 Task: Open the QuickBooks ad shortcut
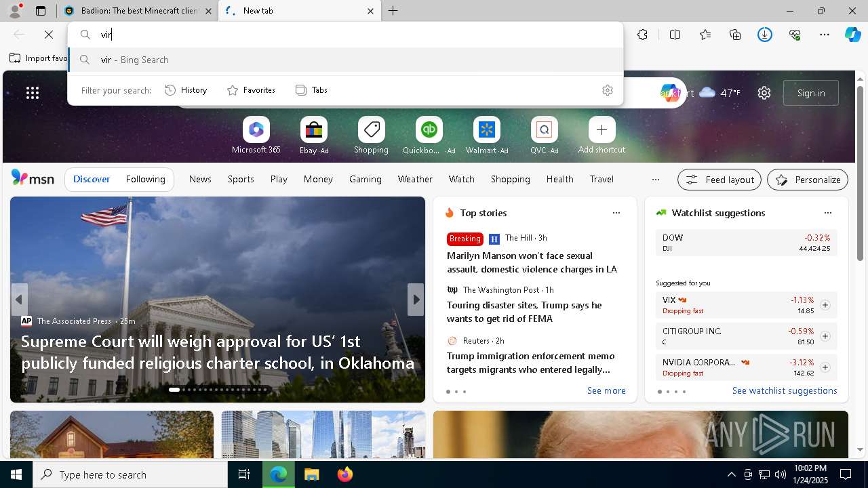point(429,136)
